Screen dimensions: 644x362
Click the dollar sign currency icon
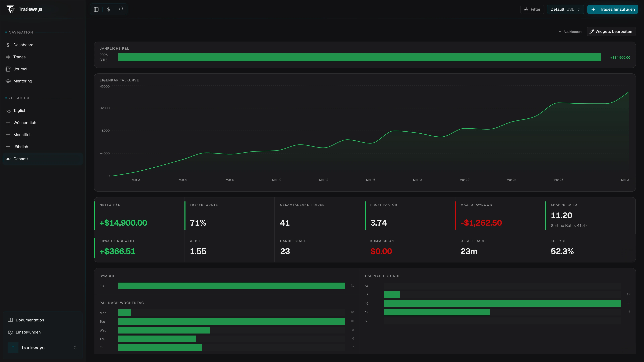click(109, 9)
